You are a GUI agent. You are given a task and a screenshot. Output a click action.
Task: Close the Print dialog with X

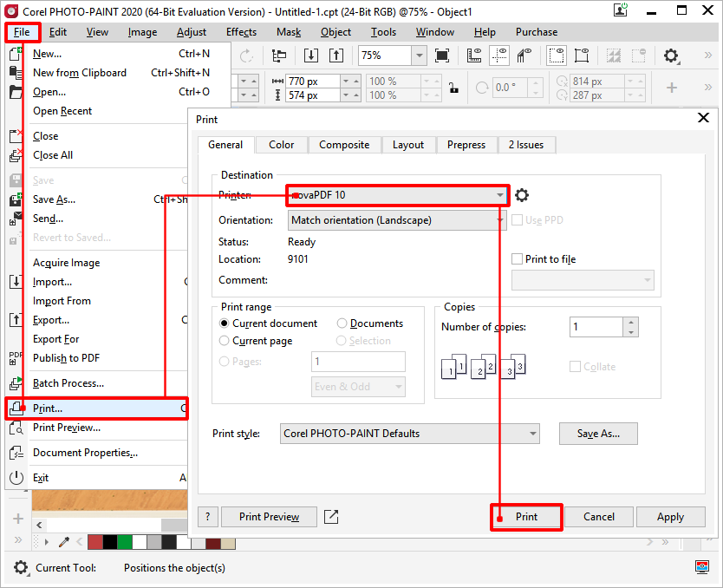703,118
